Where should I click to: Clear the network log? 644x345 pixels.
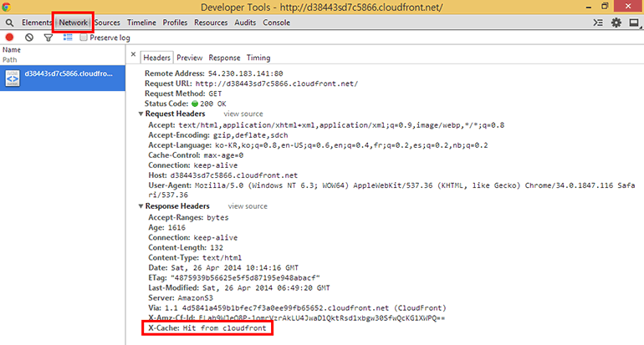(28, 38)
